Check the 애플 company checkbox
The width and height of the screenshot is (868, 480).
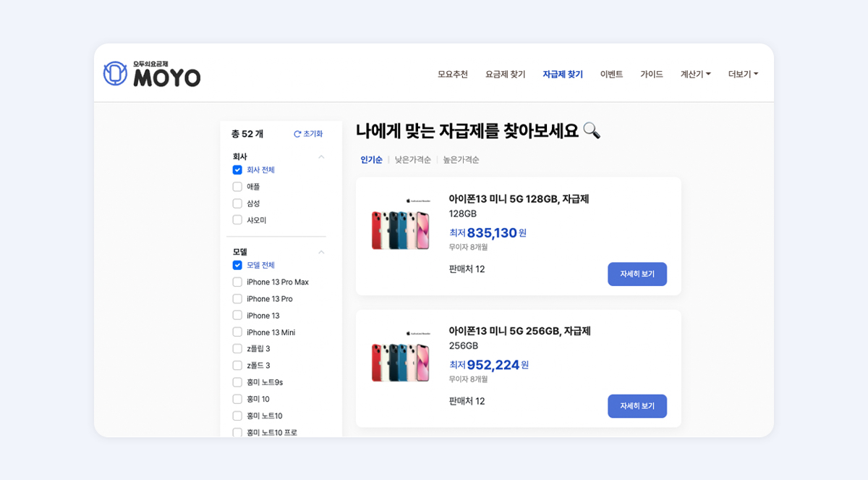(237, 187)
